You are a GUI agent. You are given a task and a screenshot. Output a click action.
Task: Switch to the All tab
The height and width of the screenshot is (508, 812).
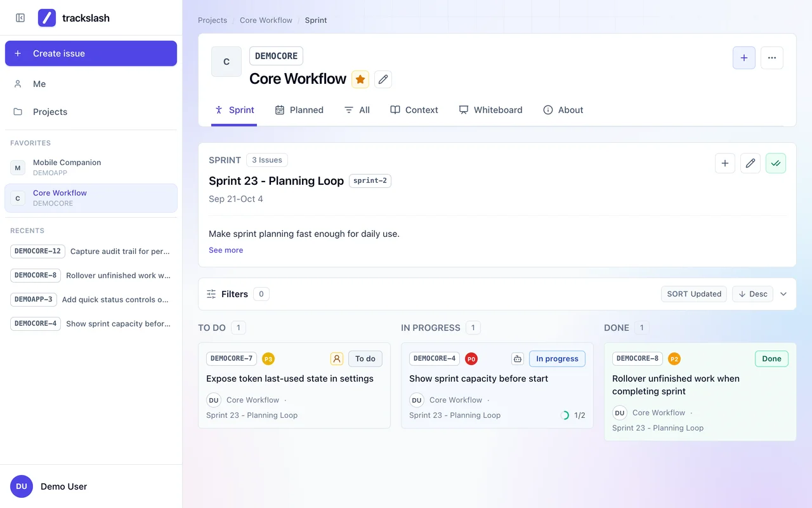(357, 110)
